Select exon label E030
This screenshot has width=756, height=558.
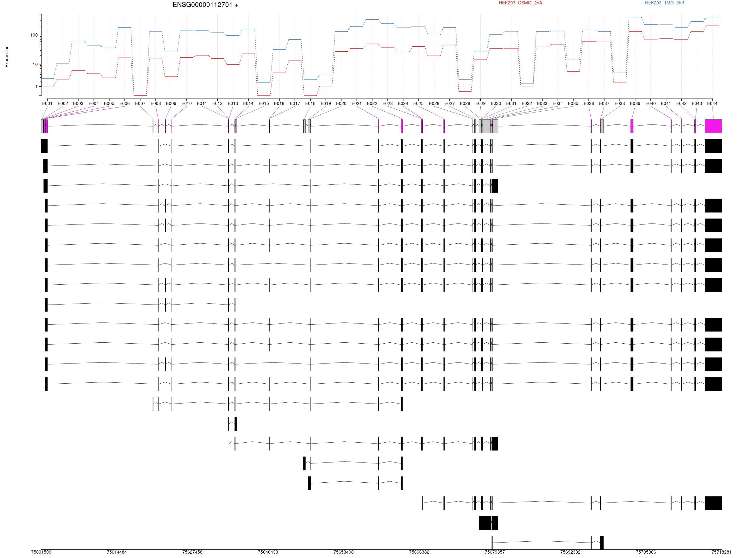click(496, 104)
